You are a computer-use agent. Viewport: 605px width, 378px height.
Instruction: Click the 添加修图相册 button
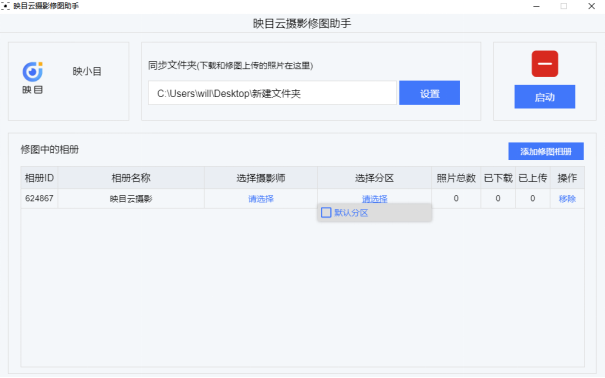(546, 151)
